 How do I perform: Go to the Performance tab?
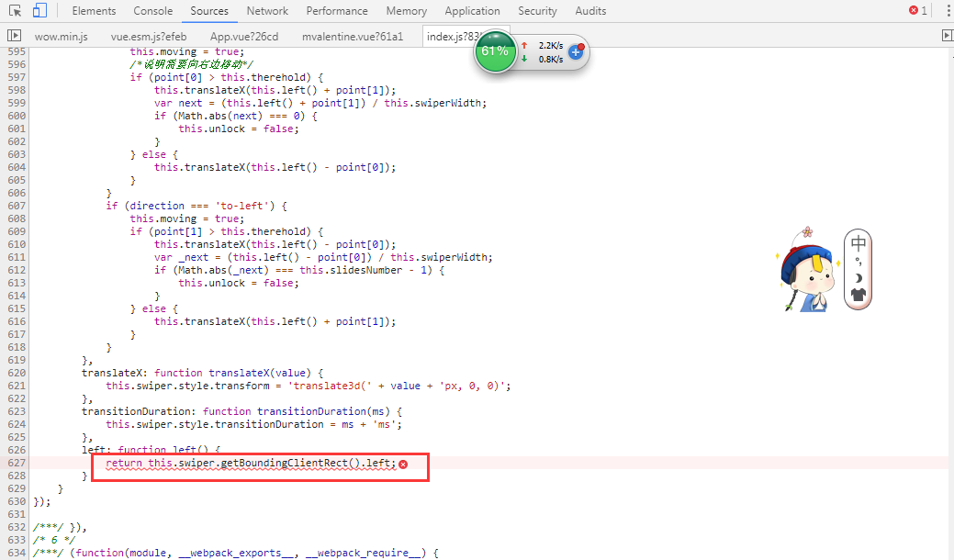[337, 11]
